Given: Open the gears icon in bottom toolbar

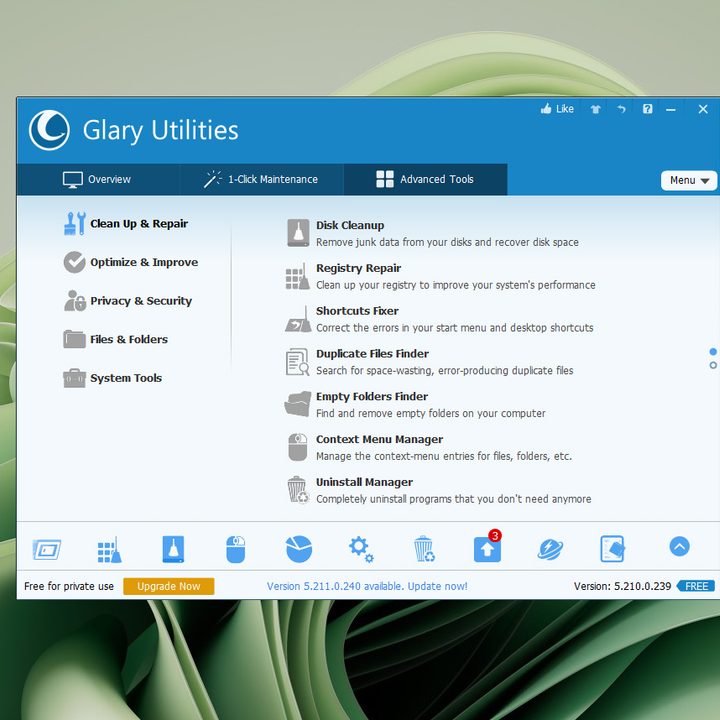Looking at the screenshot, I should (x=361, y=549).
